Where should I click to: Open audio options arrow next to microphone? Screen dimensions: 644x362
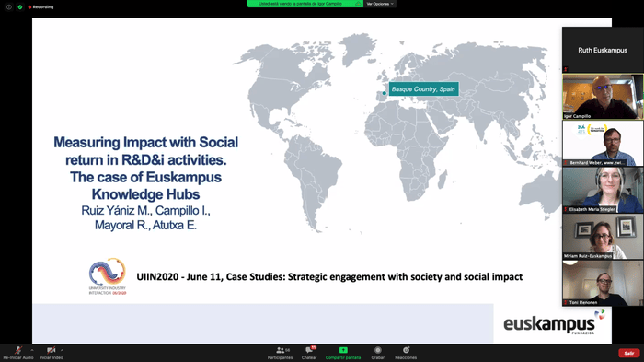pos(32,350)
